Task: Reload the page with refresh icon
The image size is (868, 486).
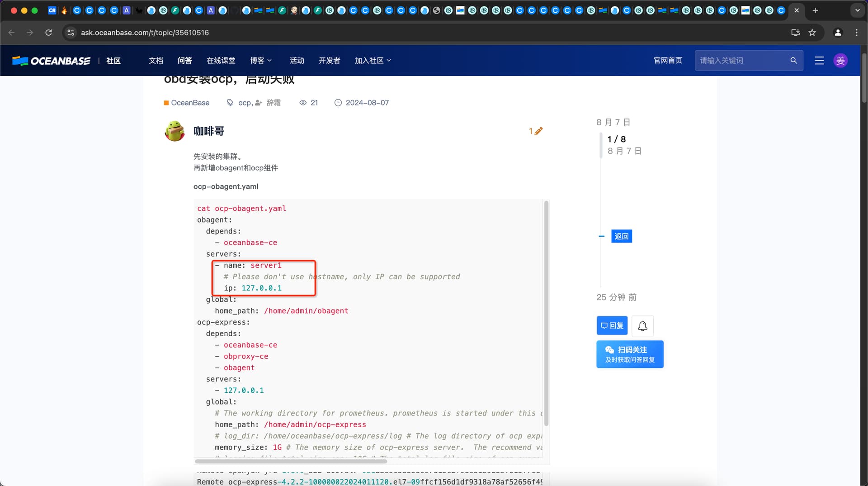Action: coord(48,33)
